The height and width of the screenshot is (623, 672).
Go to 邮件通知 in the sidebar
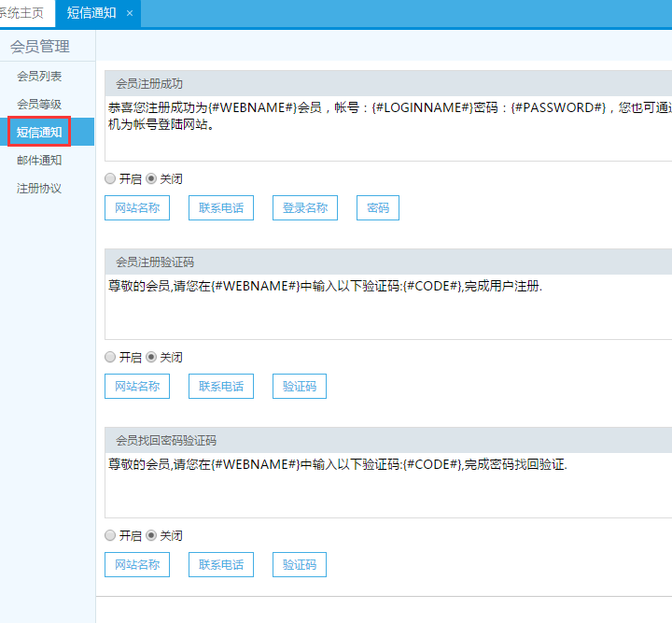[39, 160]
